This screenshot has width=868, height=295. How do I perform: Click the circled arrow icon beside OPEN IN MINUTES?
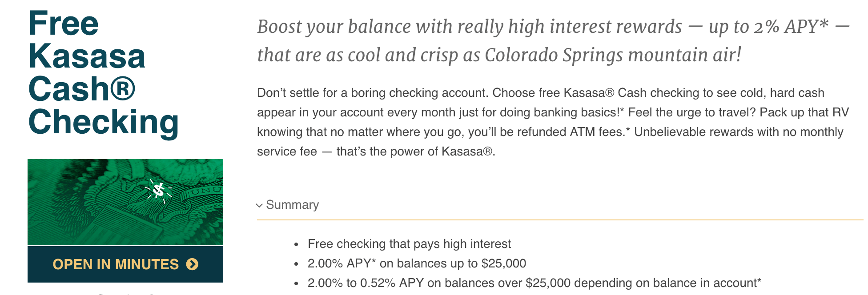click(193, 264)
